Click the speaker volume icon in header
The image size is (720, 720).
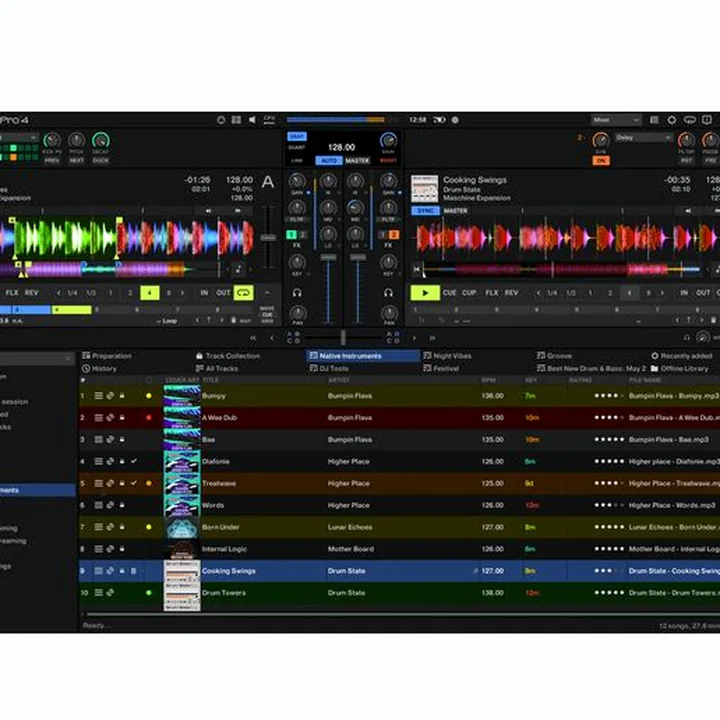pos(252,120)
